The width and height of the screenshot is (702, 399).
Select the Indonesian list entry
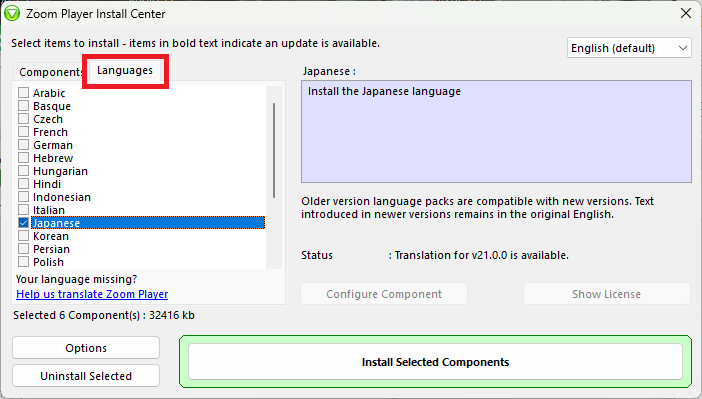pyautogui.click(x=62, y=197)
